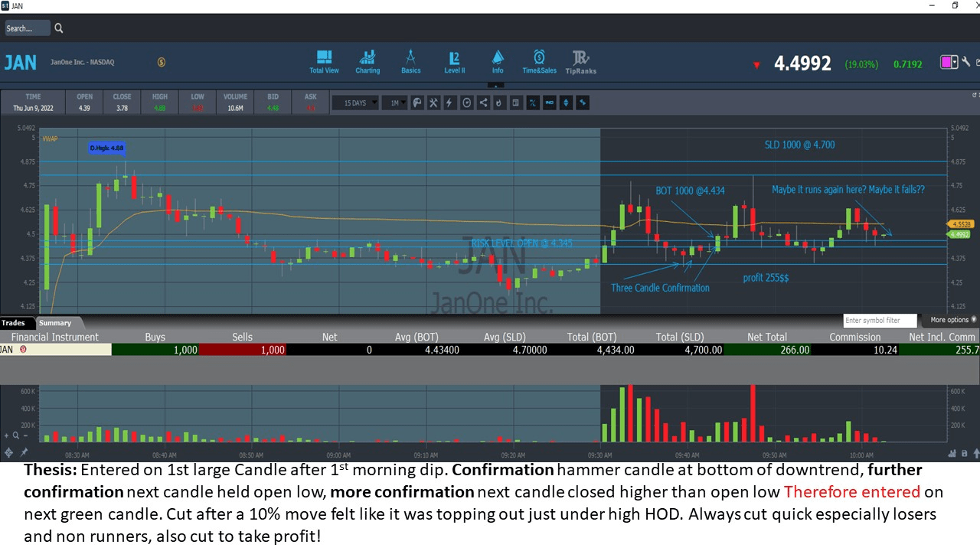Open the Level II view
The height and width of the screenshot is (551, 980).
(x=455, y=62)
